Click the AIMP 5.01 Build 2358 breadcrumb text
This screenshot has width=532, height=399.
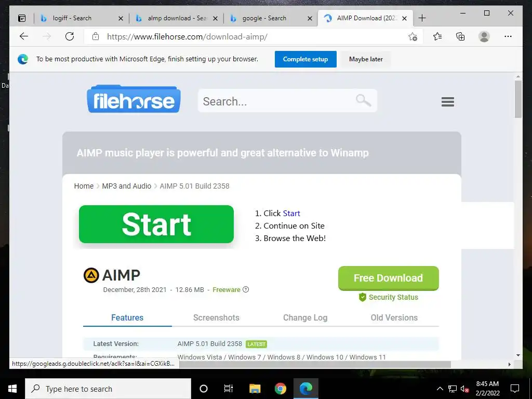(x=194, y=186)
